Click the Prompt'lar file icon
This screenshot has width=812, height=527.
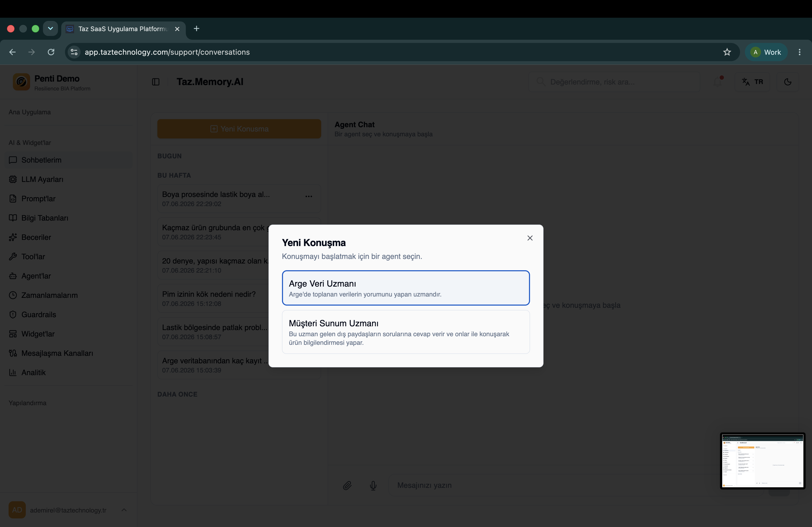(13, 198)
